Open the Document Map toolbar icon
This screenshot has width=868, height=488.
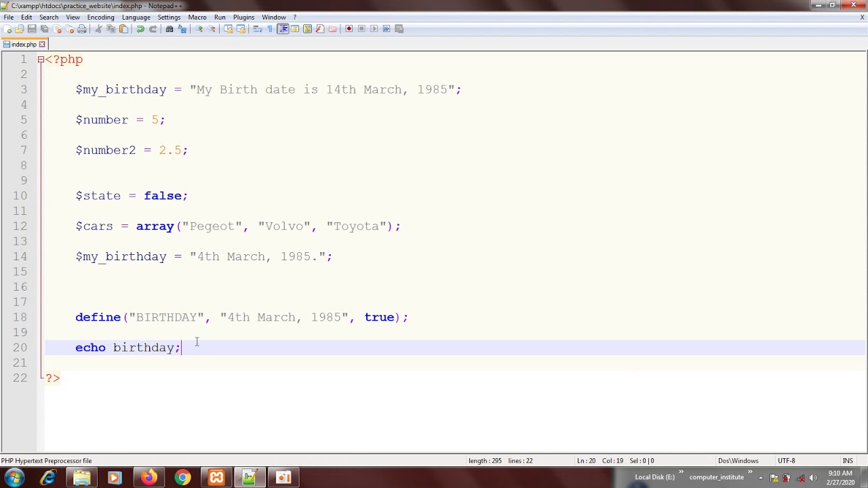click(307, 28)
